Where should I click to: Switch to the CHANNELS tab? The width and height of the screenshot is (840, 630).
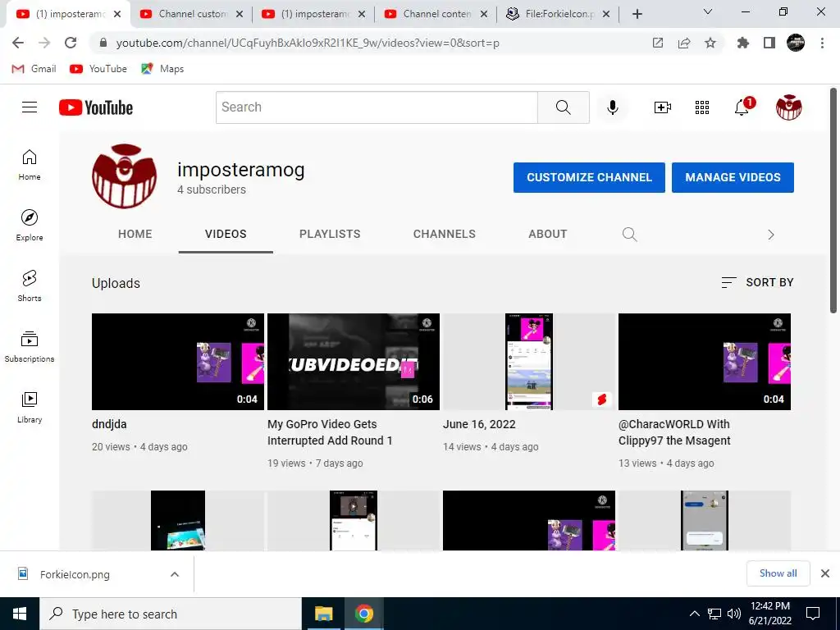(444, 234)
